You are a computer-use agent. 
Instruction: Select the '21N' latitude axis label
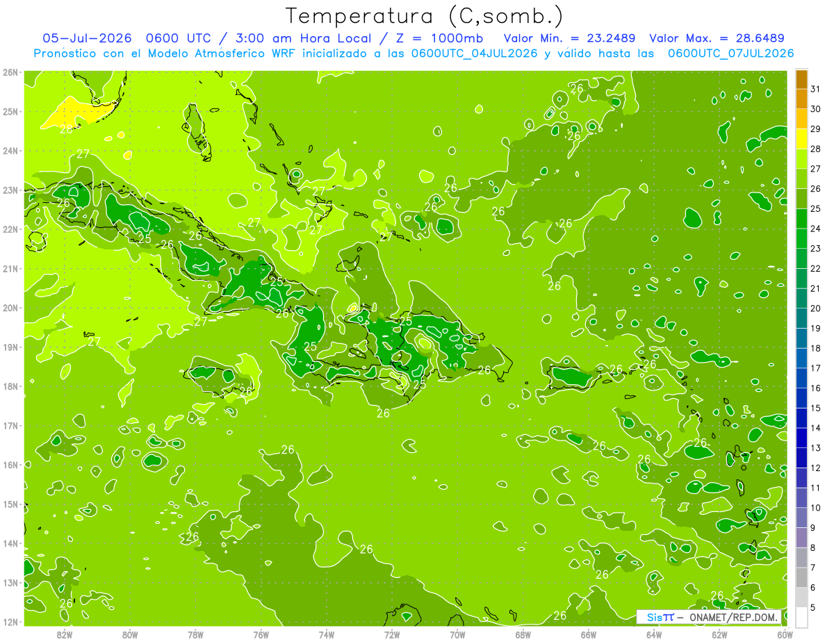pyautogui.click(x=10, y=268)
